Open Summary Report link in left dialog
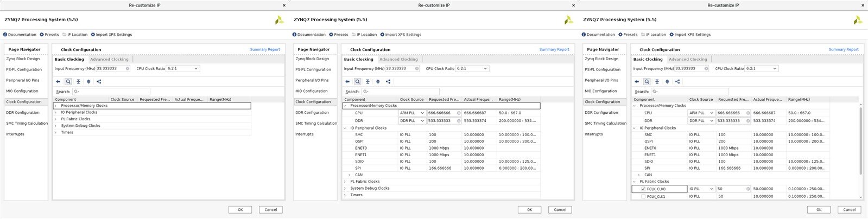 [x=265, y=49]
